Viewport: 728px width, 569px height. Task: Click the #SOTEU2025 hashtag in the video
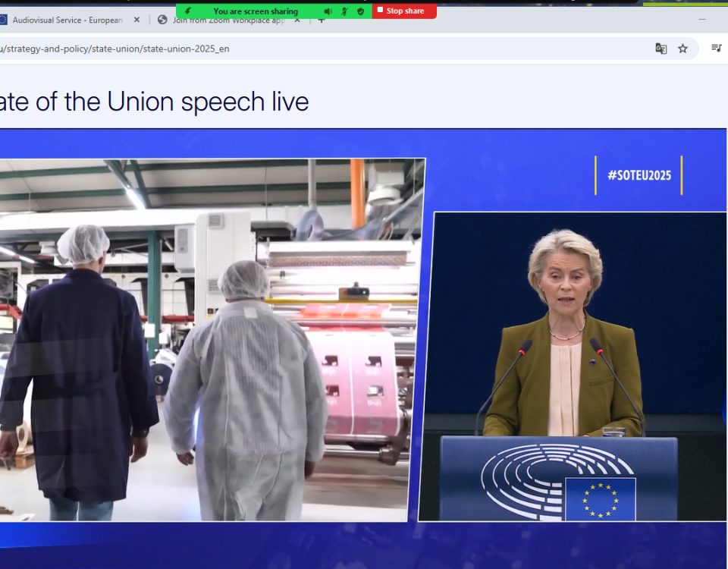click(x=639, y=175)
